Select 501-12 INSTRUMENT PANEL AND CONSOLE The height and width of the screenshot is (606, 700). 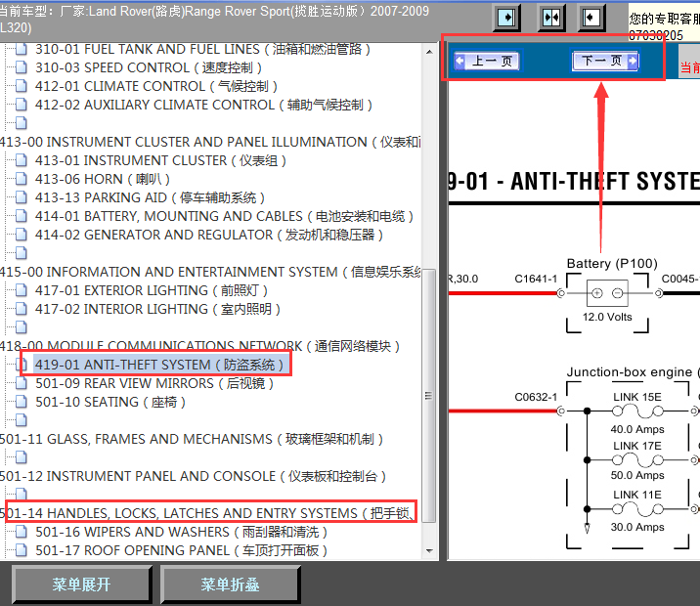(193, 476)
